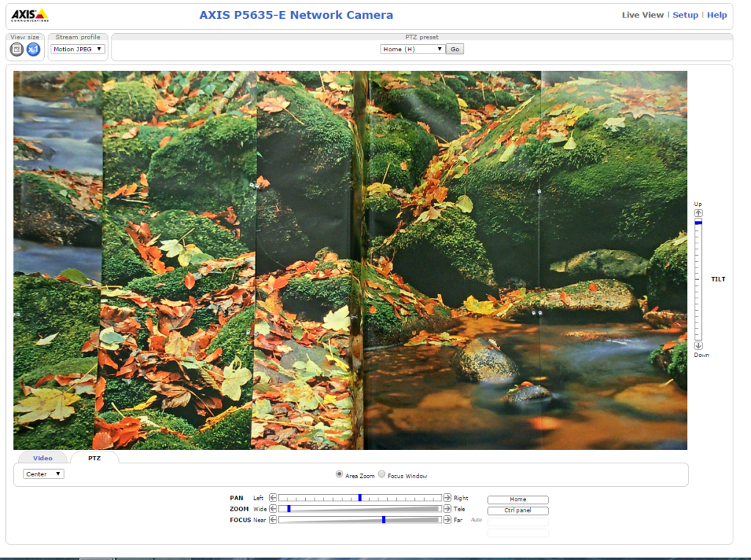Open the PTZ preset dropdown
This screenshot has height=560, width=751.
pyautogui.click(x=411, y=48)
